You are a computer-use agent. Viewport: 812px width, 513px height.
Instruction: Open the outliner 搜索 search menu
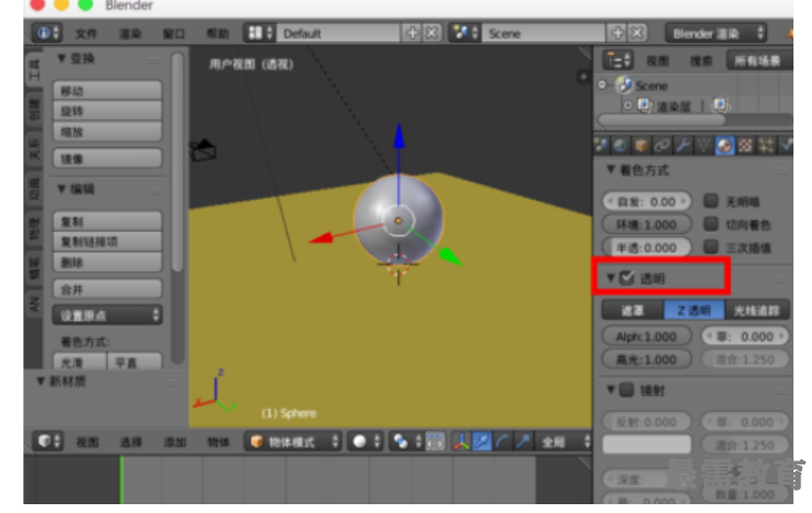[701, 61]
